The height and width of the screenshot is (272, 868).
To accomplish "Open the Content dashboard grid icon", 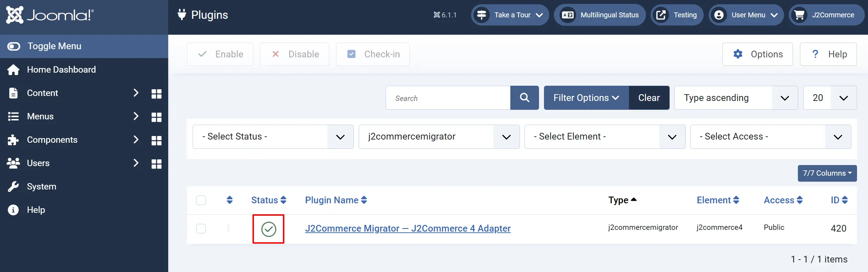I will point(157,93).
